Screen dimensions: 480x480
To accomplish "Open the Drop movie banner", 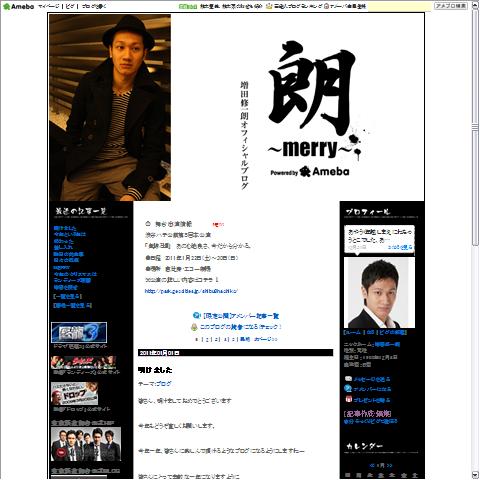I will 75,393.
